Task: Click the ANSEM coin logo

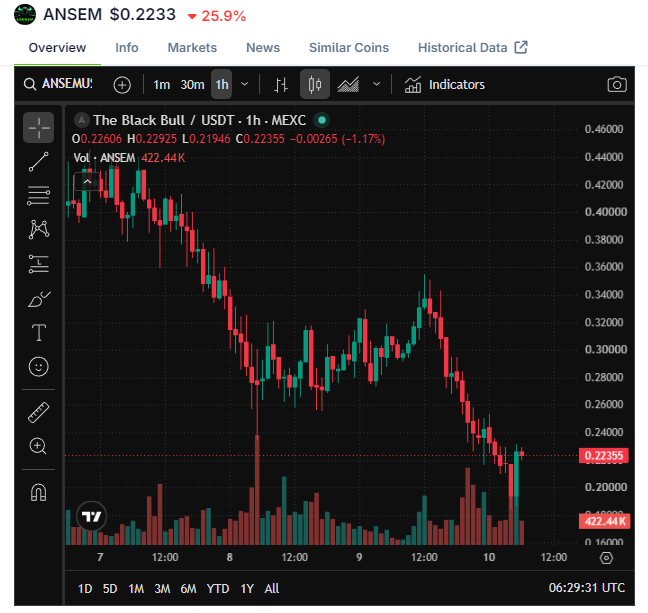Action: [x=25, y=15]
